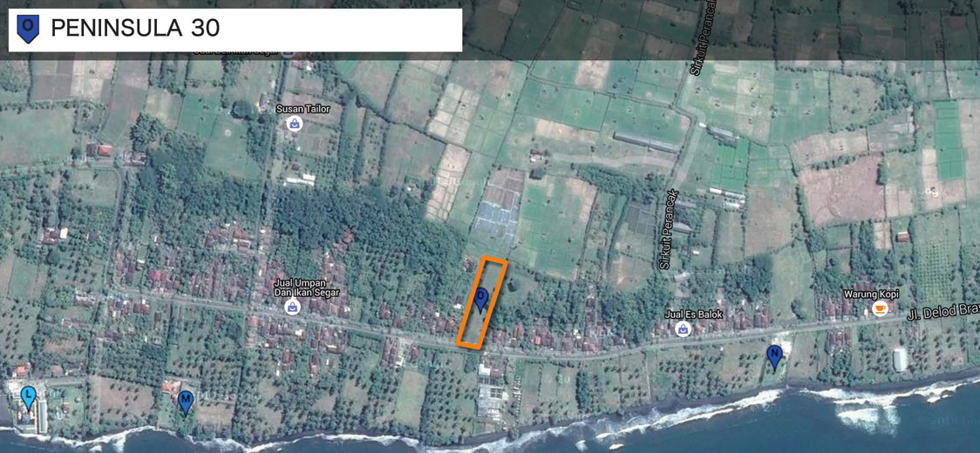Open the Susan Tailor shop icon
The width and height of the screenshot is (980, 453).
[295, 125]
